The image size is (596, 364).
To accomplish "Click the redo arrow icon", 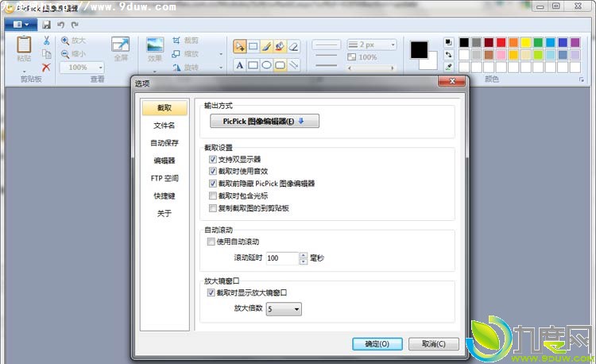I will 75,25.
